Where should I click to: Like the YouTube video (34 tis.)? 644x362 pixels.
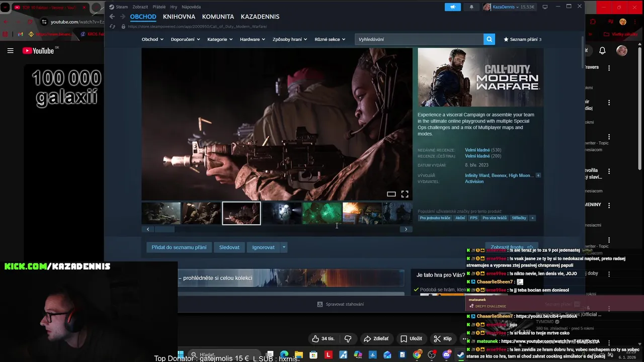(323, 339)
